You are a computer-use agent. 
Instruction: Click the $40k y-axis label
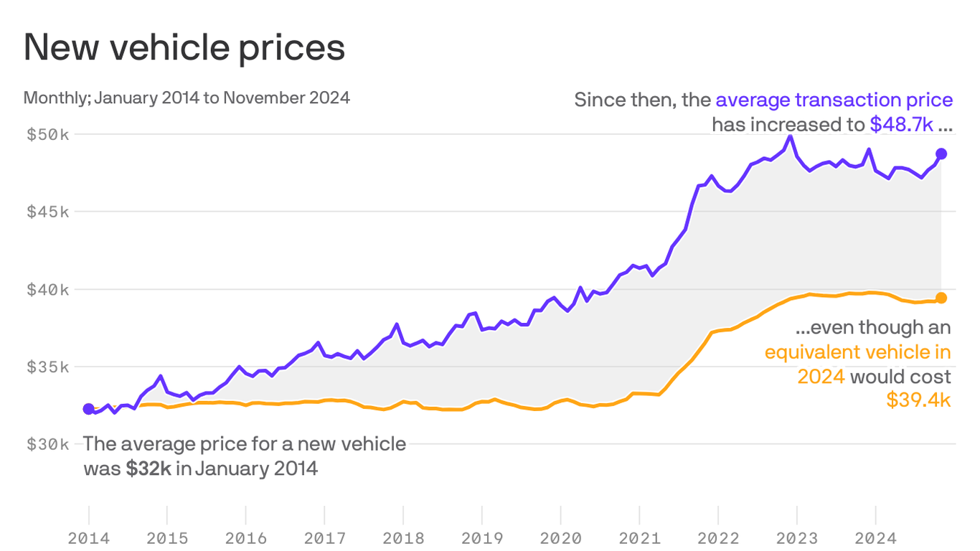tap(48, 289)
